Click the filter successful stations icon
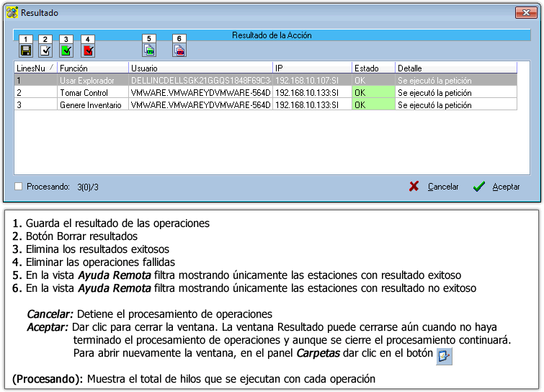Image resolution: width=544 pixels, height=392 pixels. (x=149, y=50)
